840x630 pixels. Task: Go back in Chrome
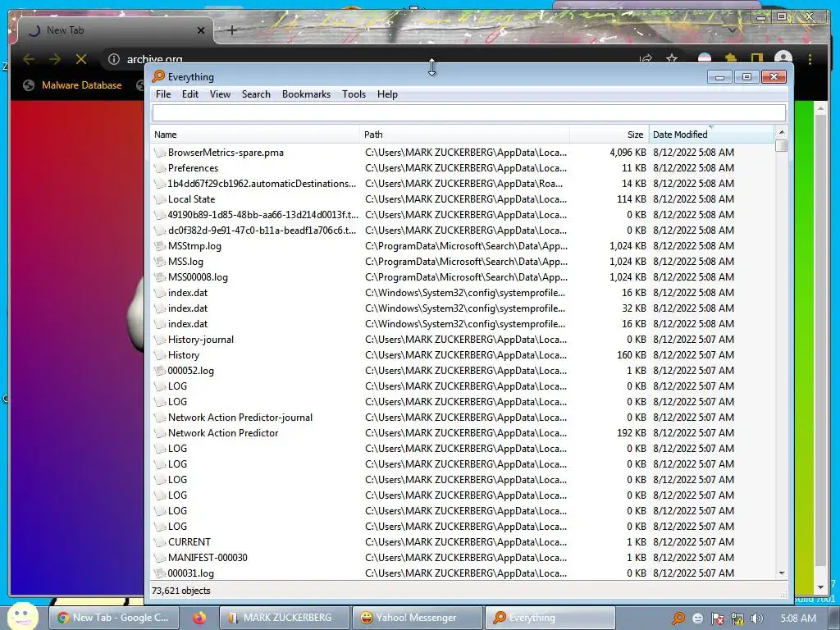tap(29, 59)
